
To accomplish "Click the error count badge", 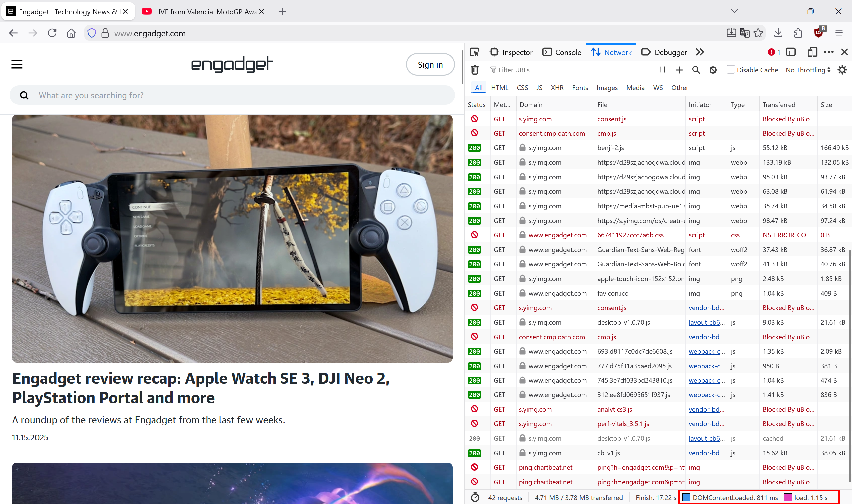I will coord(774,52).
